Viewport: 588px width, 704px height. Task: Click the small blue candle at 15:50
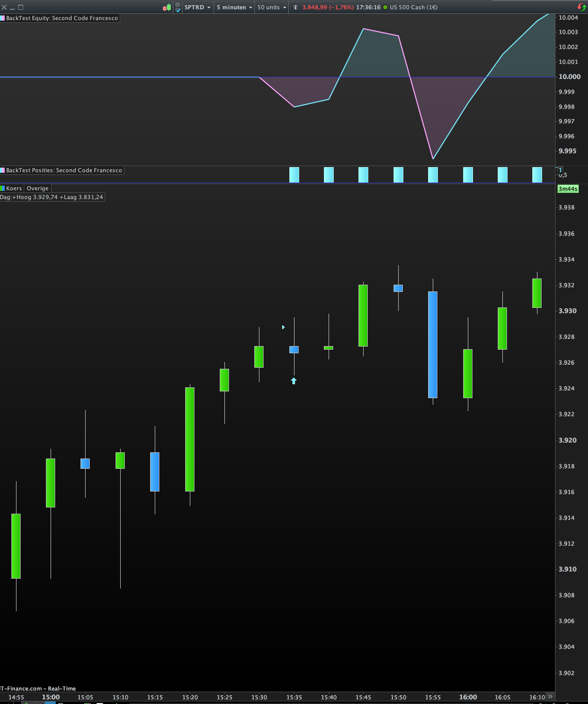pos(398,288)
